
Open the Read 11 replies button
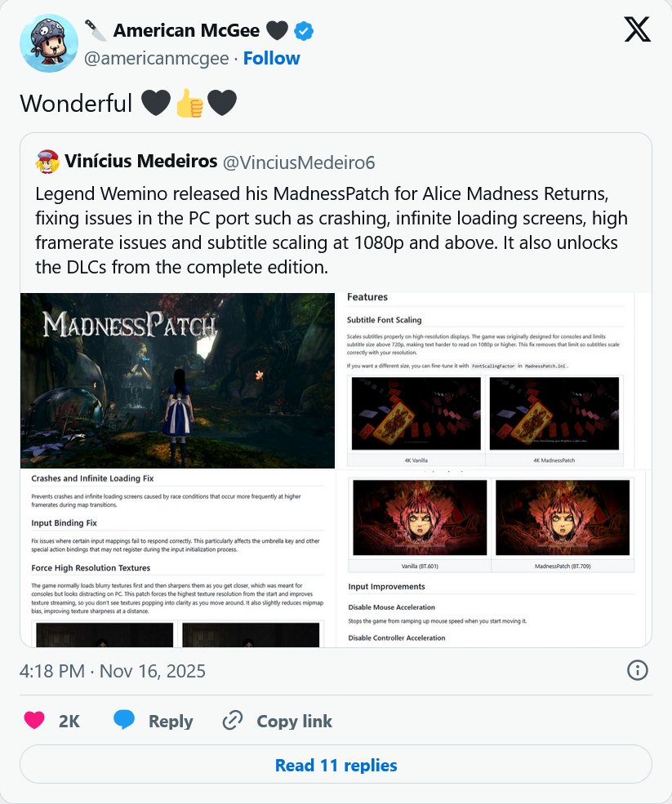(x=336, y=765)
